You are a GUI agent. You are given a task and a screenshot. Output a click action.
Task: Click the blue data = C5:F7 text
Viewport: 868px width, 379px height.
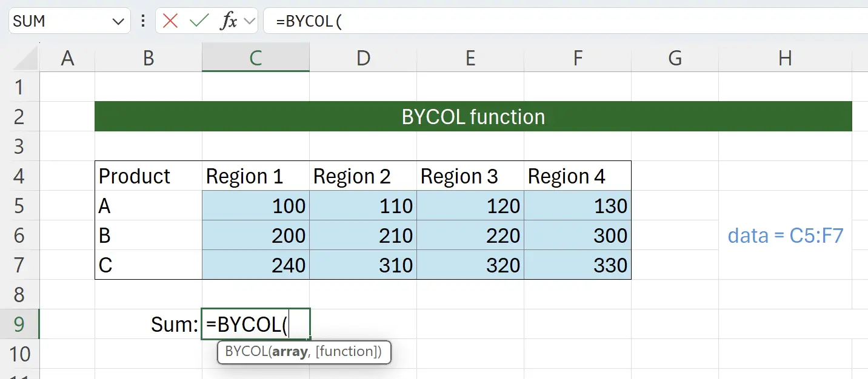(785, 235)
